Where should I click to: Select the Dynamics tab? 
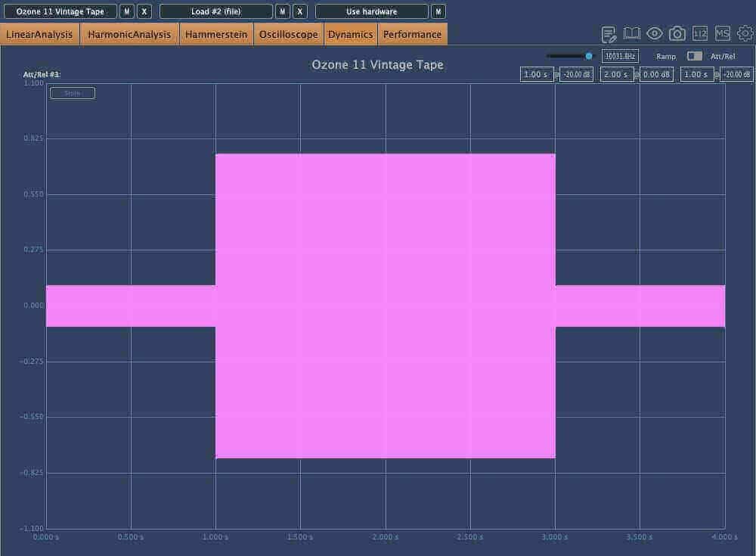(351, 34)
